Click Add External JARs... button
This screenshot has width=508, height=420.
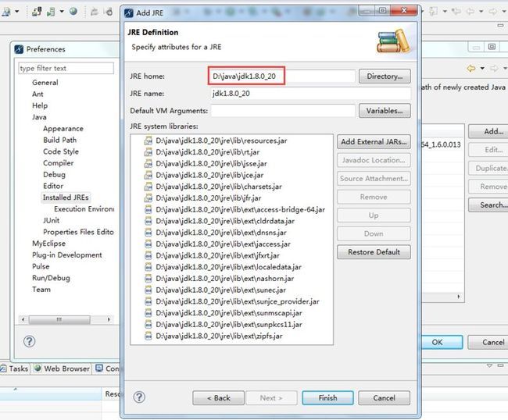[x=374, y=142]
